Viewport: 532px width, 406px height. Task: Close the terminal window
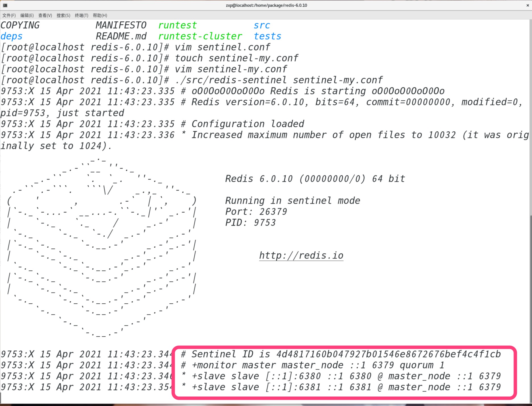coord(528,5)
